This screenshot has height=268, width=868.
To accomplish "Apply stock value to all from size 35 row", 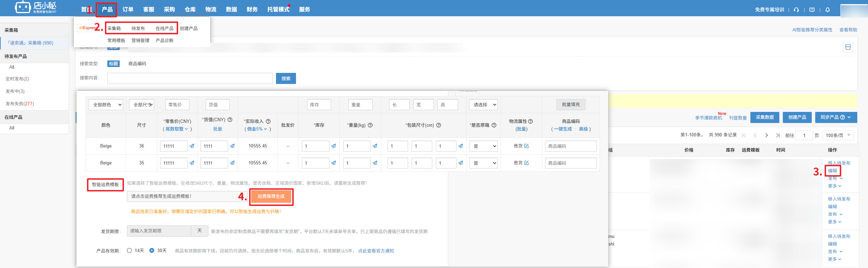I will click(334, 163).
